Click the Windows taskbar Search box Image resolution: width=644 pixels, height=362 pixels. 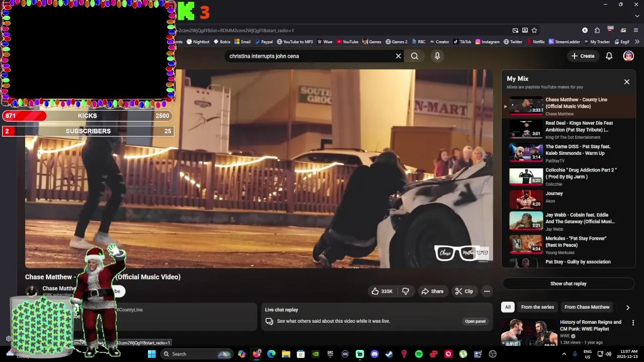click(196, 354)
